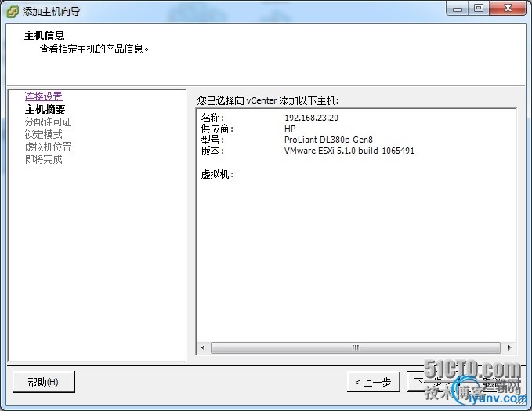Click the 供应商 label
Image resolution: width=532 pixels, height=411 pixels.
[217, 129]
